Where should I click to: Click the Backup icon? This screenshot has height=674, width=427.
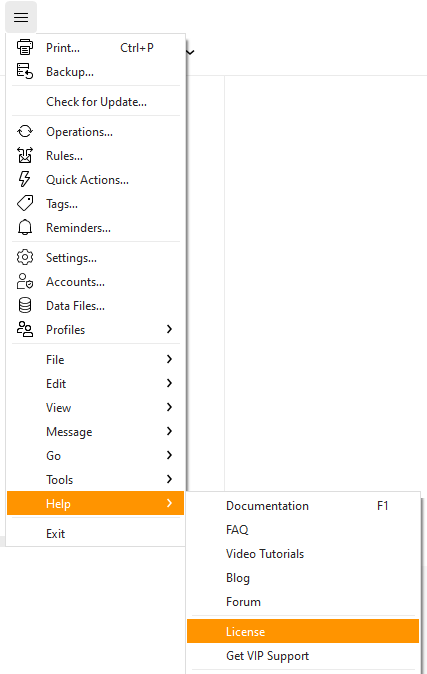point(25,71)
